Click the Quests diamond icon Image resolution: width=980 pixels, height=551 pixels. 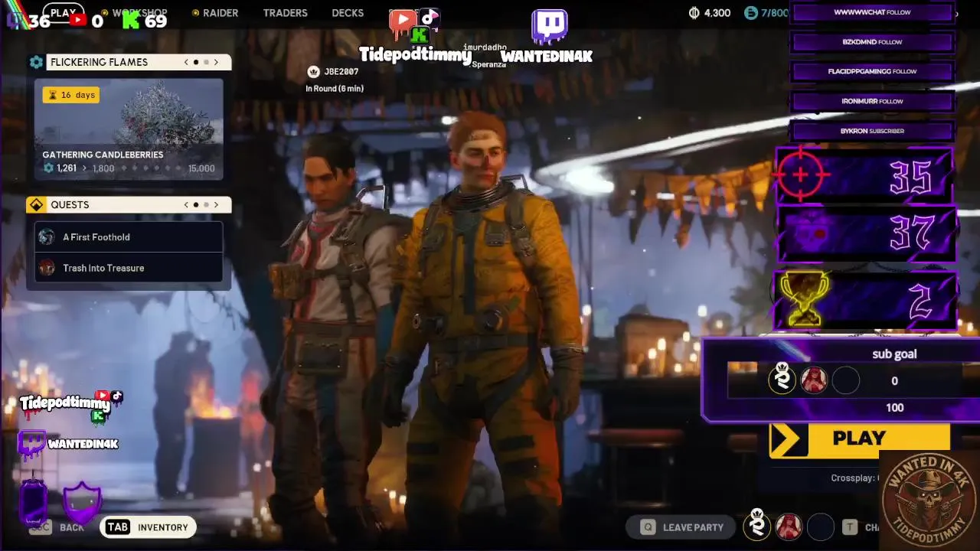pos(36,205)
